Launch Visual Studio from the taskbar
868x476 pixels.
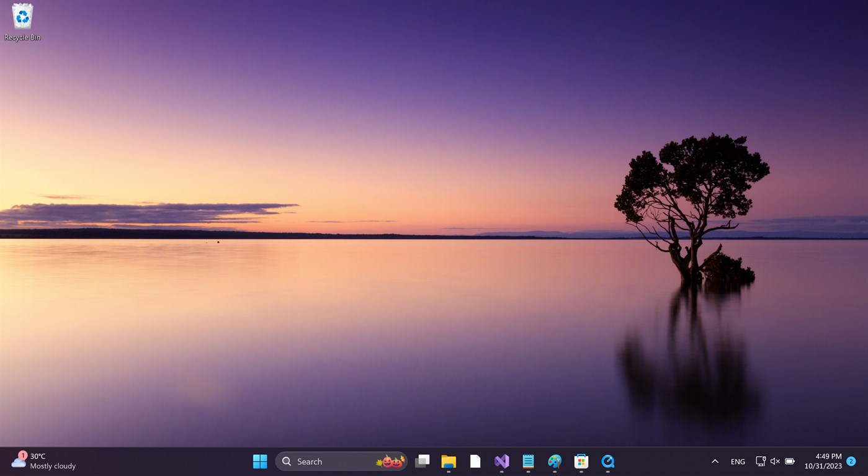(501, 461)
